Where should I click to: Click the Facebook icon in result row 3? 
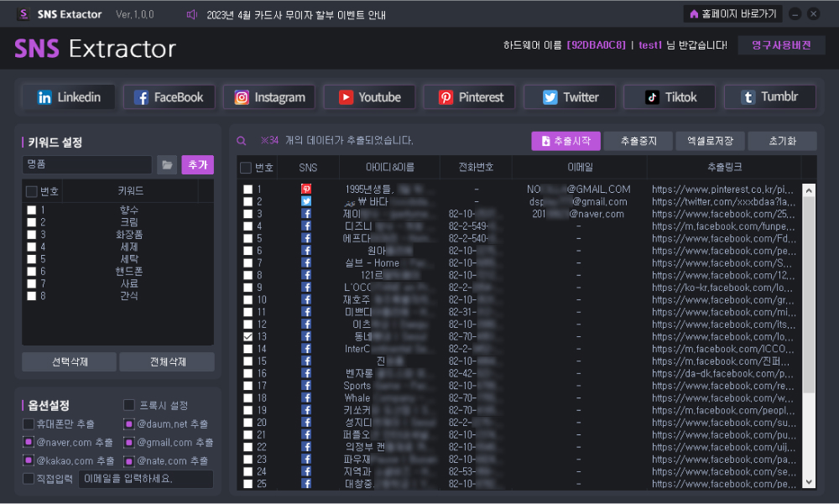coord(306,214)
